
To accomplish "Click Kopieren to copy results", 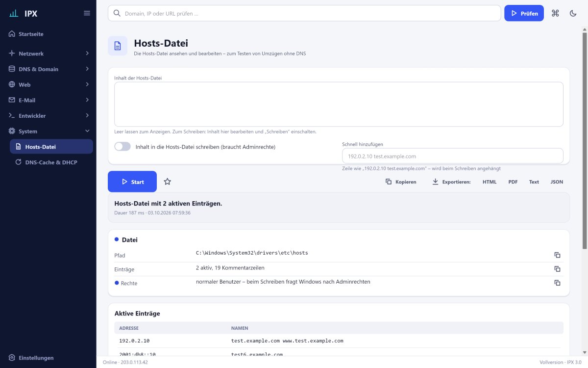I will point(401,182).
